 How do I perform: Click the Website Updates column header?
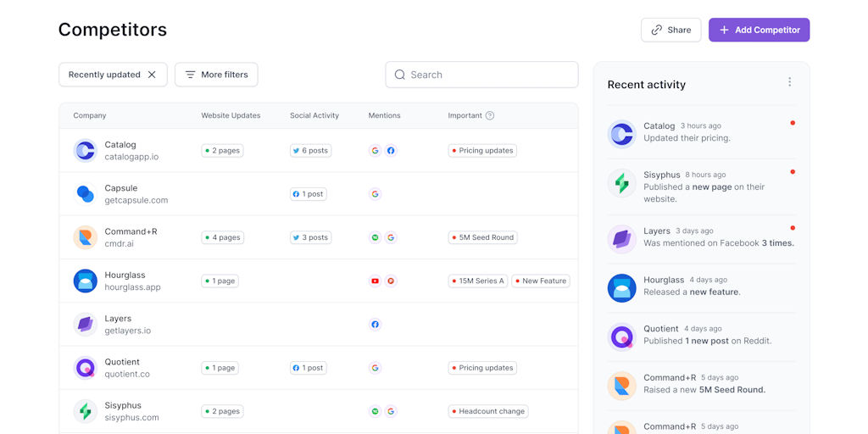[231, 115]
